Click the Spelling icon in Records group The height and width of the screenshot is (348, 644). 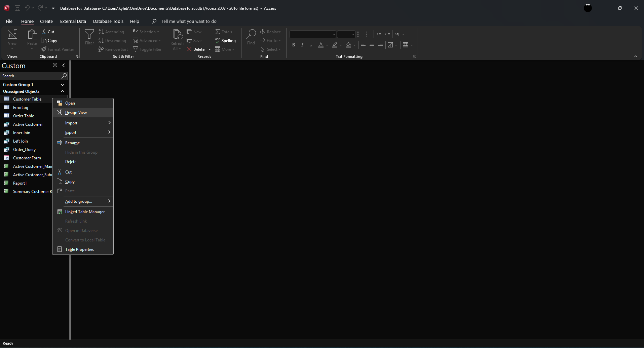click(x=218, y=40)
